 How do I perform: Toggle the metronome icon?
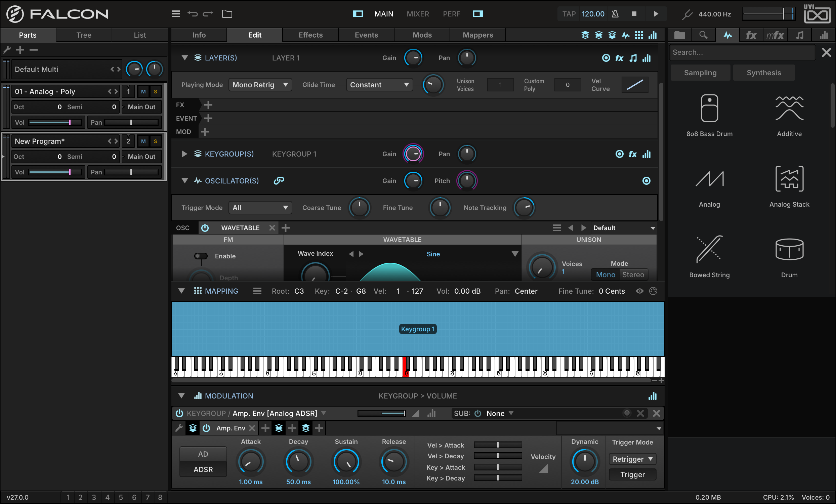(615, 14)
